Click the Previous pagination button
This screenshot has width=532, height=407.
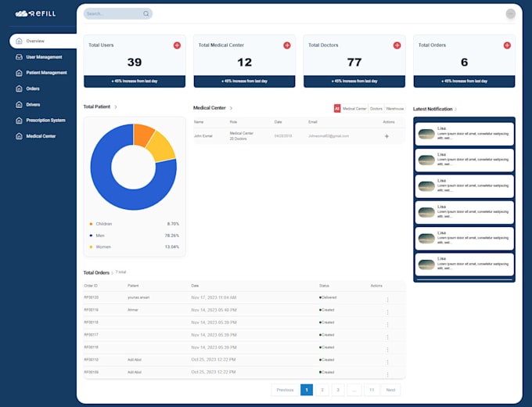coord(285,390)
